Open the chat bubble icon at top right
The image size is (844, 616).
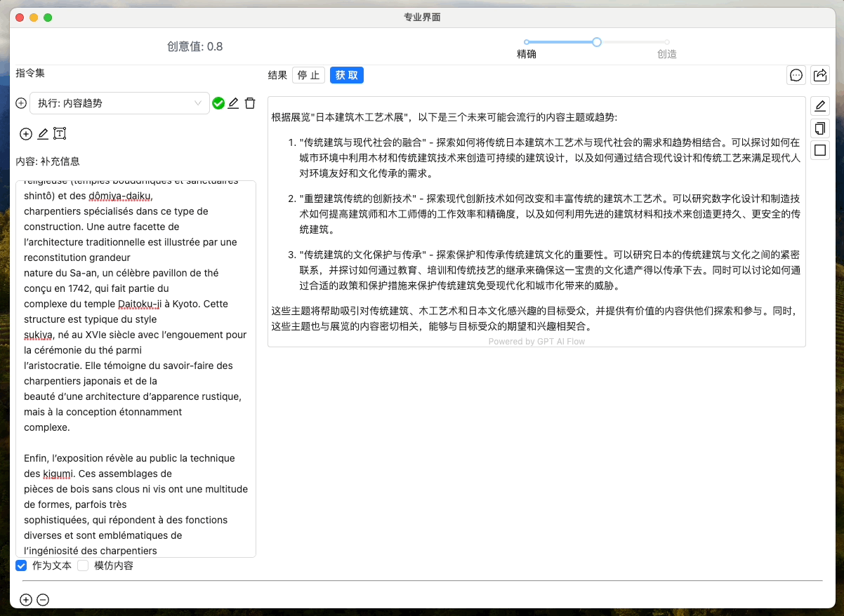pos(796,75)
